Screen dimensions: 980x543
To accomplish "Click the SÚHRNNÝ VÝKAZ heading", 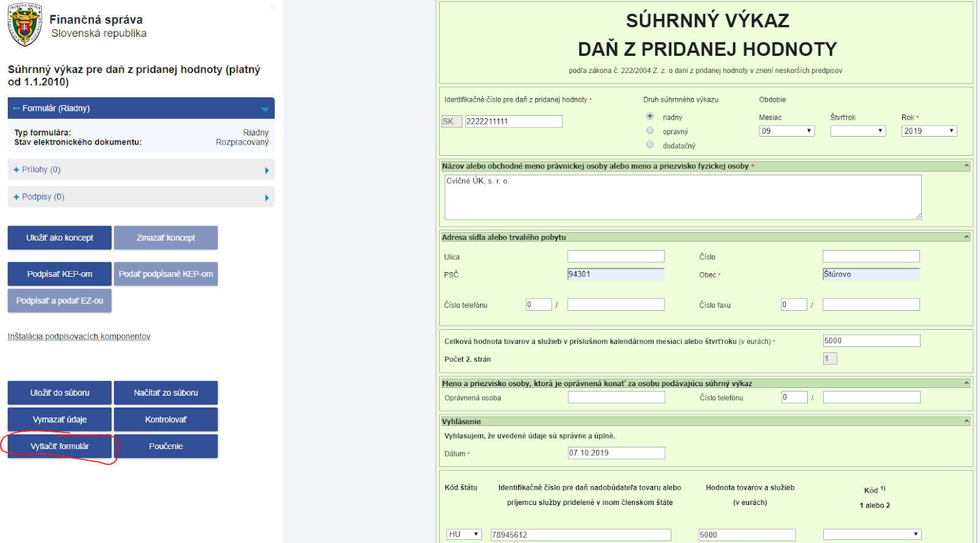I will pos(707,20).
